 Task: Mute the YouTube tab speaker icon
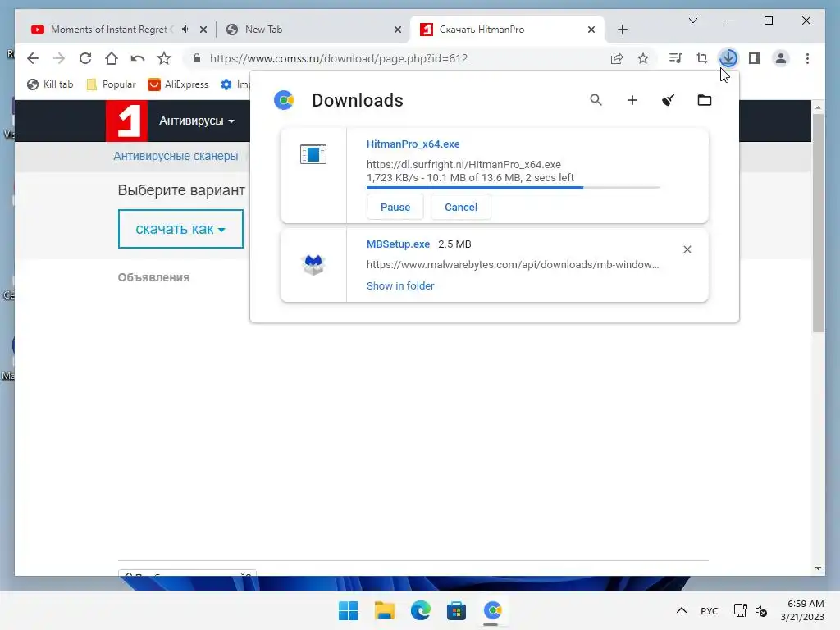click(x=186, y=30)
